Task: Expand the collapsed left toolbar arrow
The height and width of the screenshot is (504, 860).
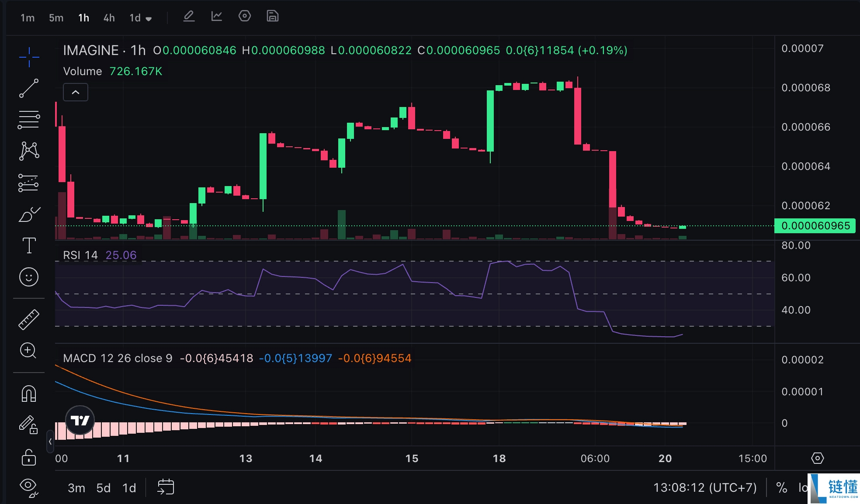Action: (50, 442)
